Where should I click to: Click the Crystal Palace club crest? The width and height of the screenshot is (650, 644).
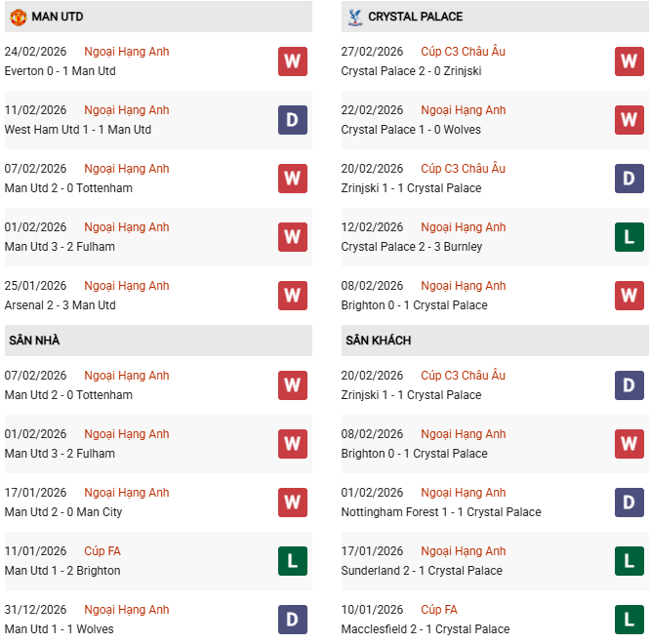pos(354,17)
